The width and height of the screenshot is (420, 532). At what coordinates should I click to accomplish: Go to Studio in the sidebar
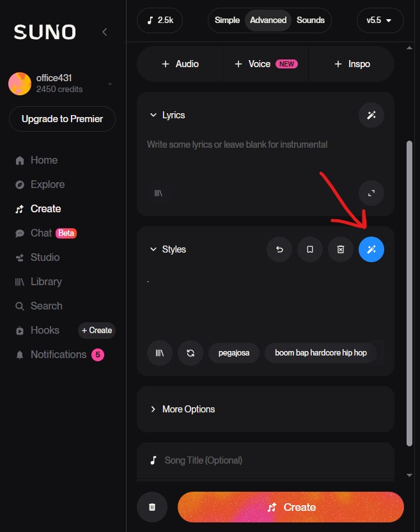pyautogui.click(x=45, y=257)
